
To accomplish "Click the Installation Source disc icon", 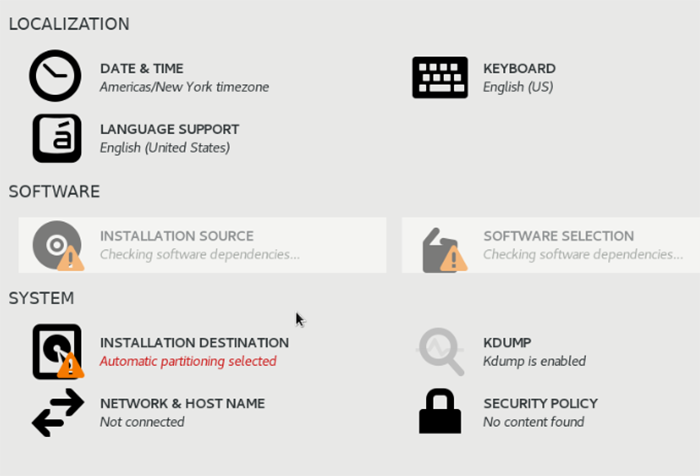I will (x=58, y=246).
